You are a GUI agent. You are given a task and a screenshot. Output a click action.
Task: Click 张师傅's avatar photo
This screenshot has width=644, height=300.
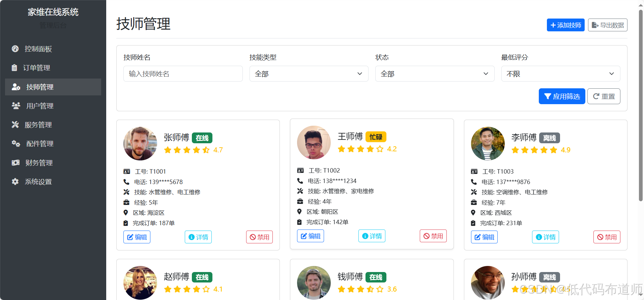140,144
